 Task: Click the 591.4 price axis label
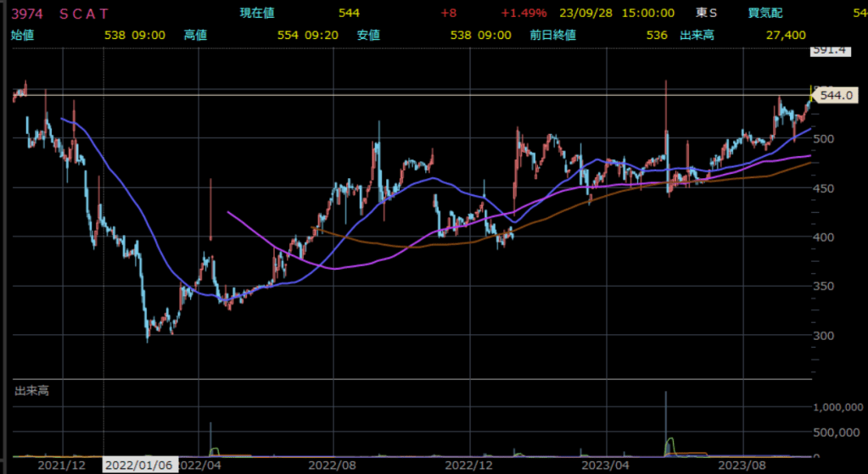(x=831, y=51)
